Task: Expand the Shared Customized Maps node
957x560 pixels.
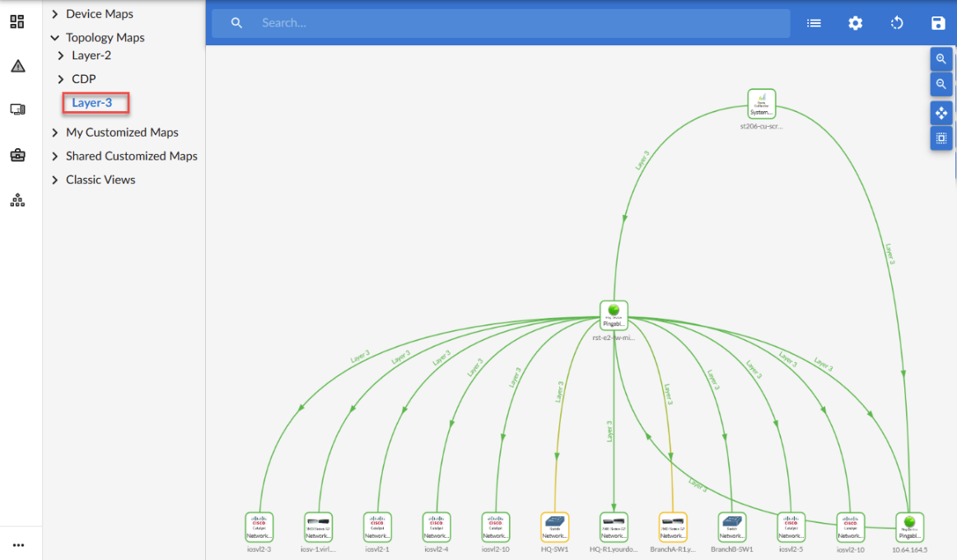Action: click(x=55, y=156)
